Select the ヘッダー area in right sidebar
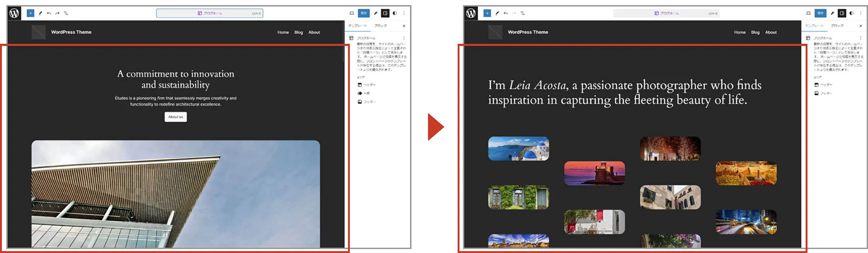This screenshot has width=868, height=253. tap(825, 85)
